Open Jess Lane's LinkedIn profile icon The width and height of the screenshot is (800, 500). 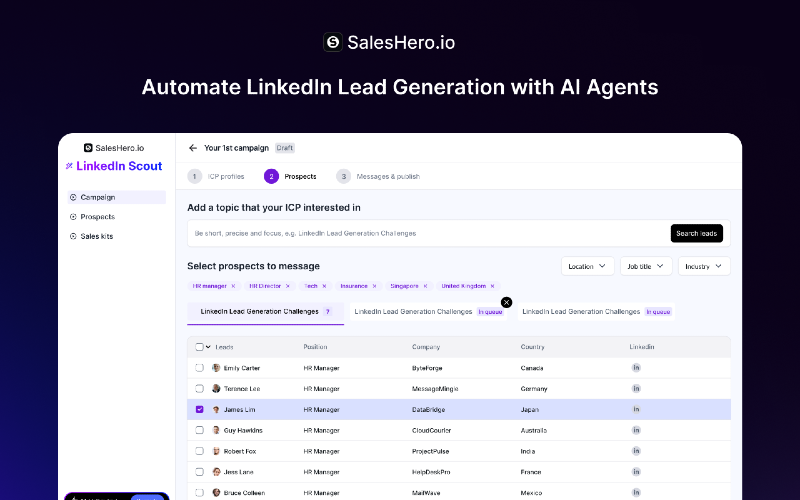pos(636,472)
